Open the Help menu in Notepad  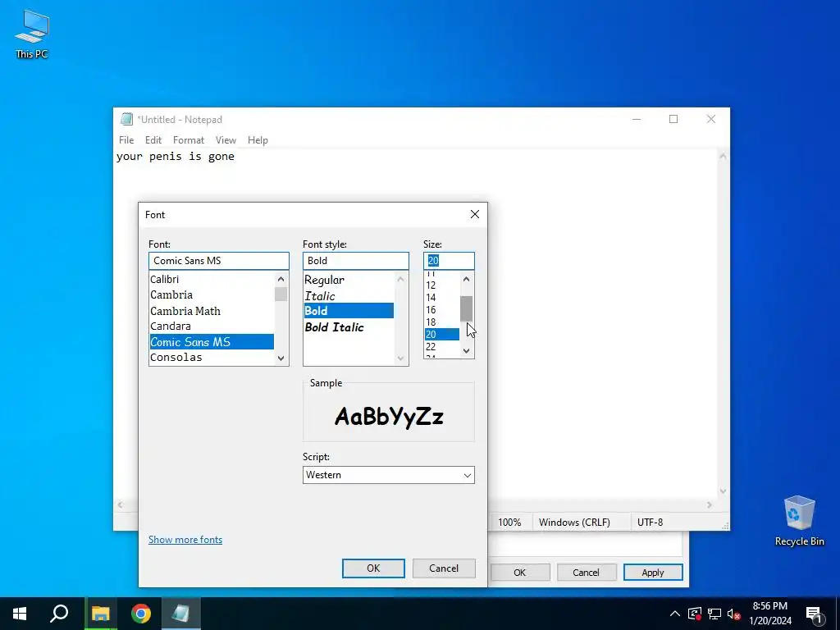258,139
